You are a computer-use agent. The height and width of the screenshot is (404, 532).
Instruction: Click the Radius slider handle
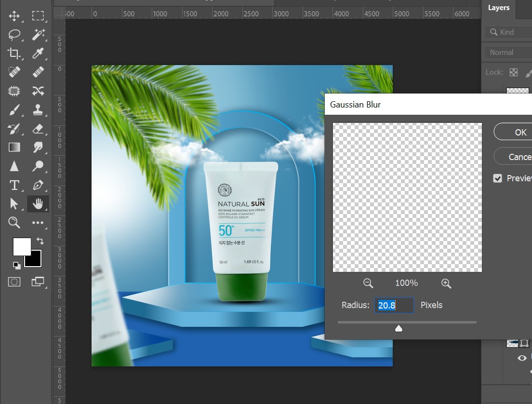(x=399, y=328)
